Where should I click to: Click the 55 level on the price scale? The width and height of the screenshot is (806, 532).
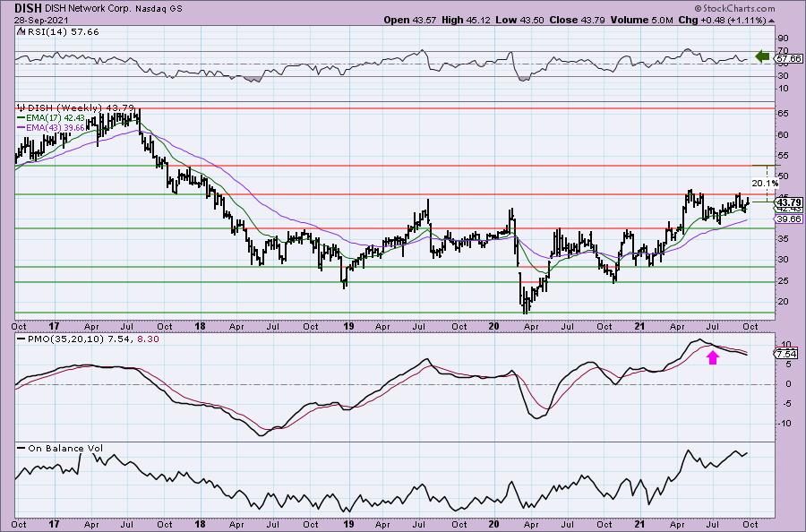point(783,155)
